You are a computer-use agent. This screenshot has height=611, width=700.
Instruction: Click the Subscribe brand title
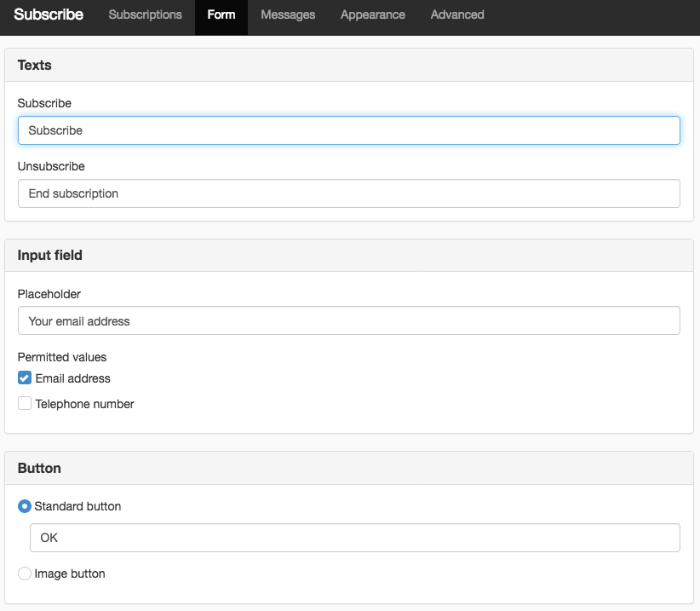(x=49, y=14)
